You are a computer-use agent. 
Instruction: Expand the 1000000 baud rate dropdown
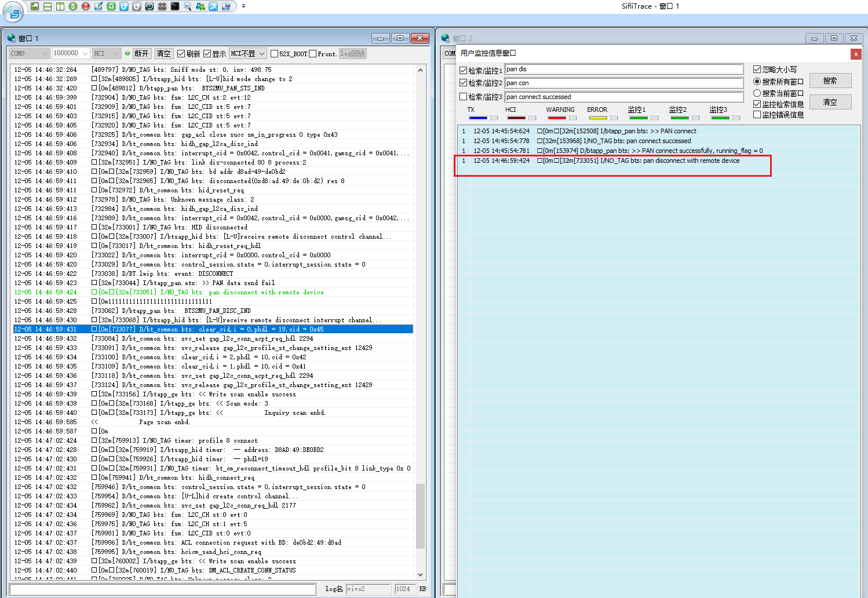click(85, 53)
